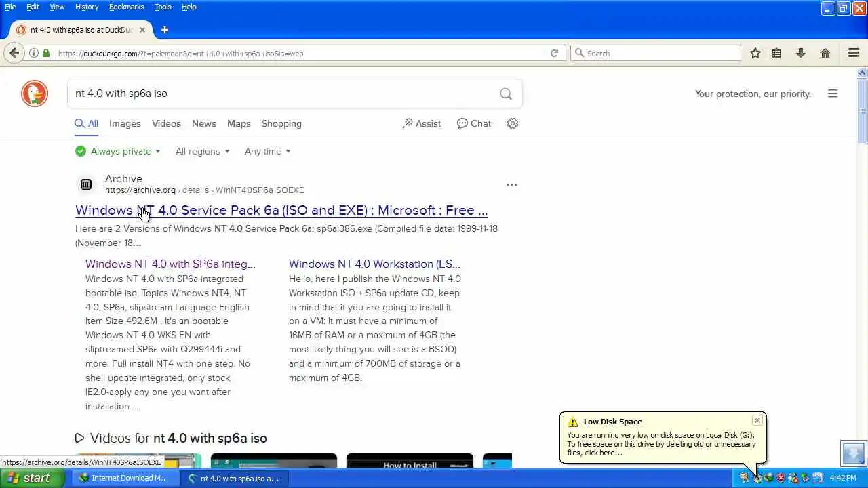Go to the home page via house icon
The image size is (868, 488).
click(825, 53)
